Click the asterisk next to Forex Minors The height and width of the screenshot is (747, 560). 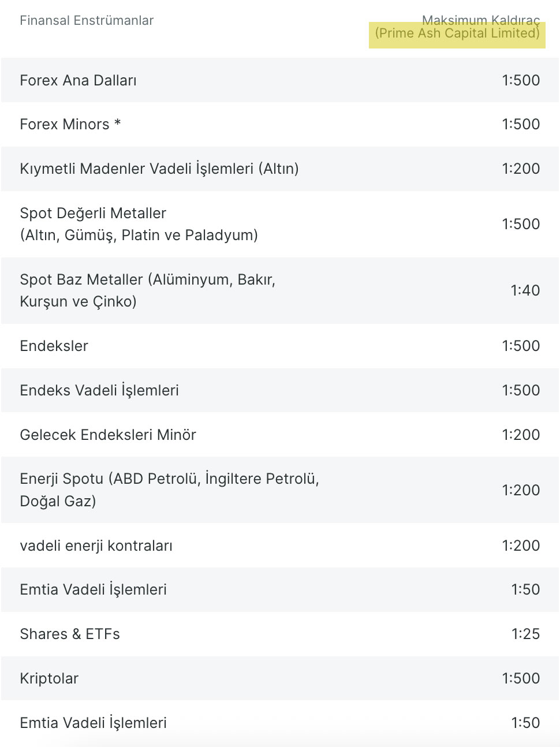click(x=117, y=123)
